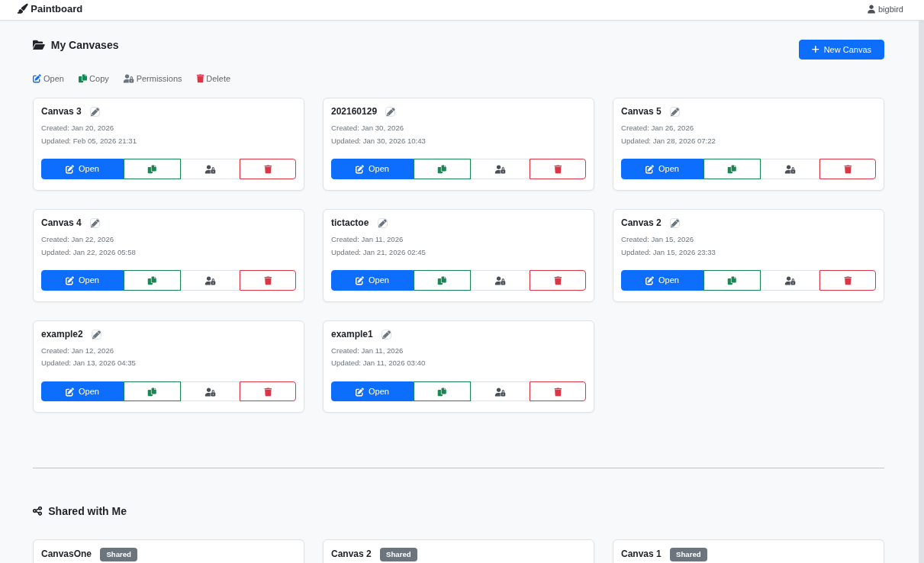Click the rename pencil icon for Canvas 3
The width and height of the screenshot is (924, 563).
pos(95,111)
